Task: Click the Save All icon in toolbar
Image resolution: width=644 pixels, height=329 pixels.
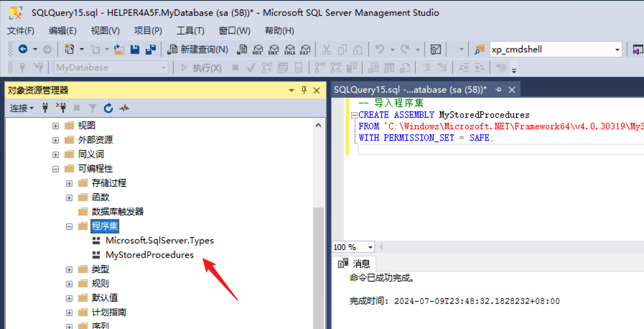Action: coord(151,49)
